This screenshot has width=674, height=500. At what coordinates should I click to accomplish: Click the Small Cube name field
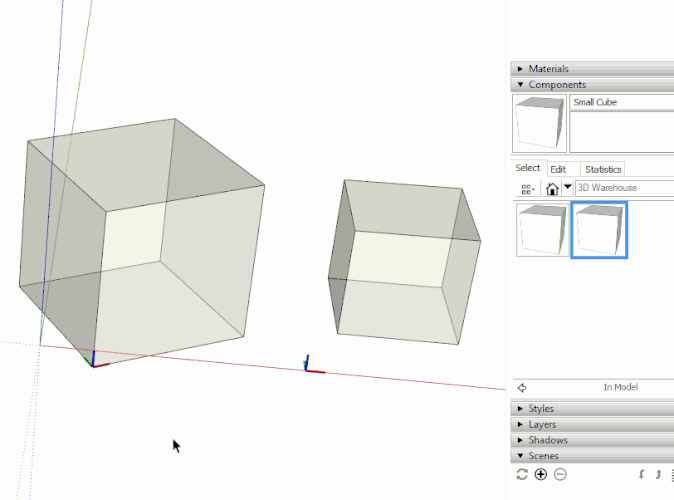622,102
